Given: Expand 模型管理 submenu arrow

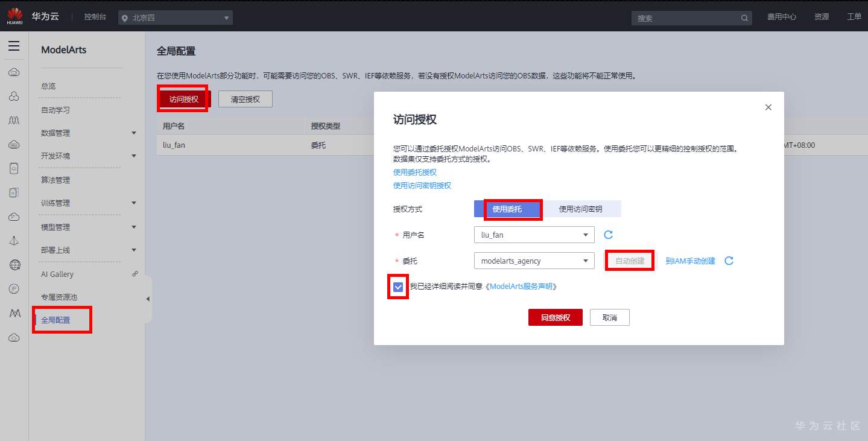Looking at the screenshot, I should click(x=134, y=227).
